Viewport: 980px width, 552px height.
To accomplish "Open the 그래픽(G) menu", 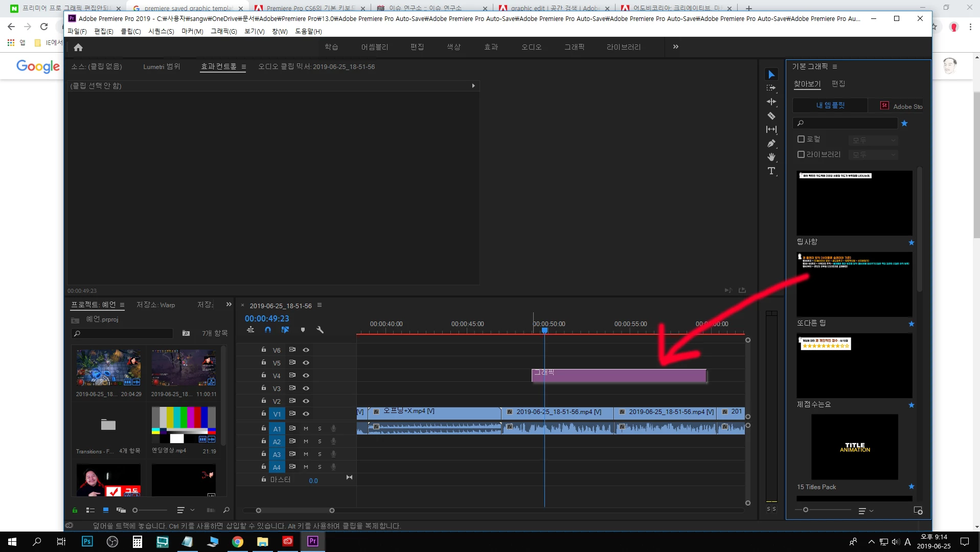I will point(224,31).
